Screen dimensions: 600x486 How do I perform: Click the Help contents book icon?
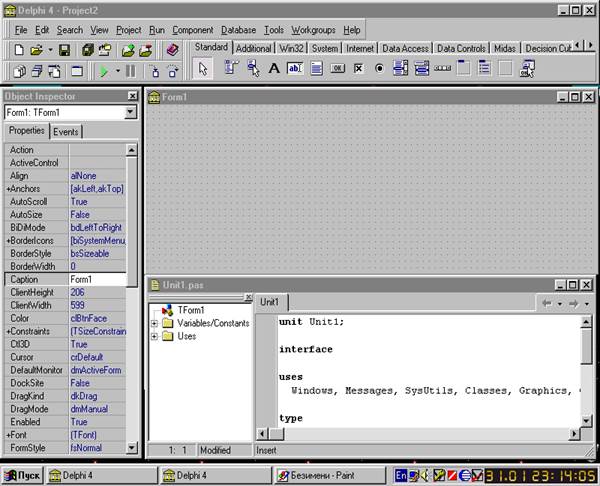pyautogui.click(x=171, y=49)
